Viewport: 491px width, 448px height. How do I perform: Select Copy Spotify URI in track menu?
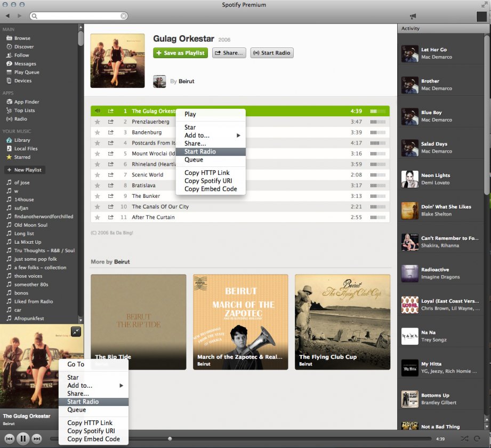[211, 181]
